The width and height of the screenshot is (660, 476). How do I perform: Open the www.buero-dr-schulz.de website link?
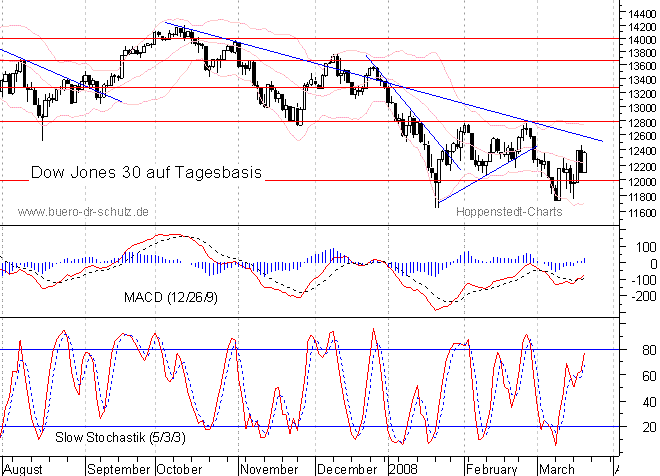point(84,212)
